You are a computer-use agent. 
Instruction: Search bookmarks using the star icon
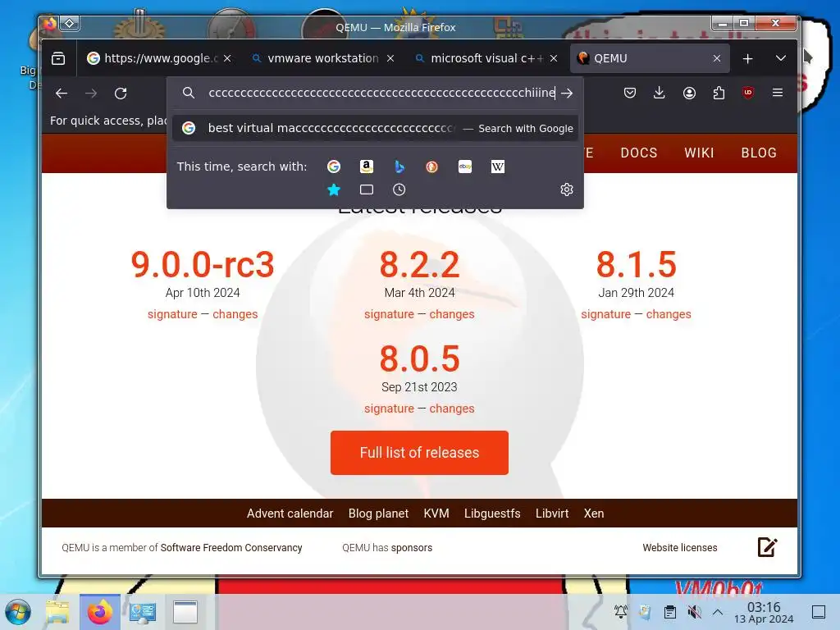point(334,189)
